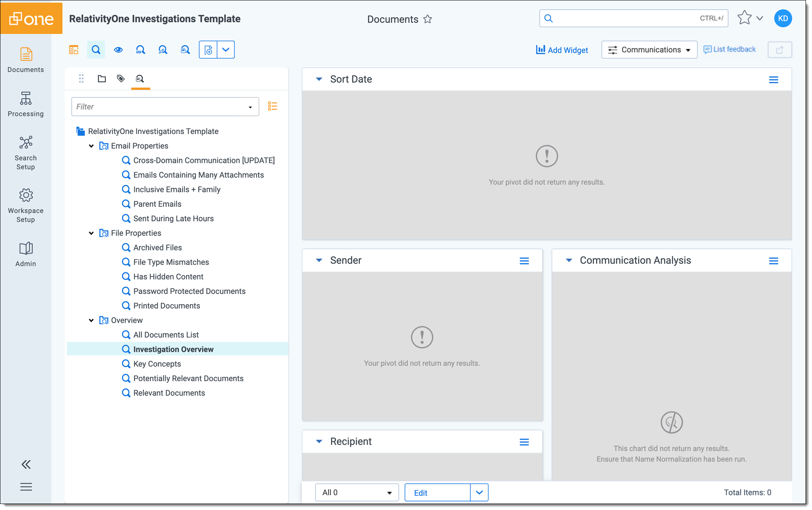This screenshot has width=812, height=510.
Task: Click the quick navigation search box
Action: pyautogui.click(x=633, y=18)
